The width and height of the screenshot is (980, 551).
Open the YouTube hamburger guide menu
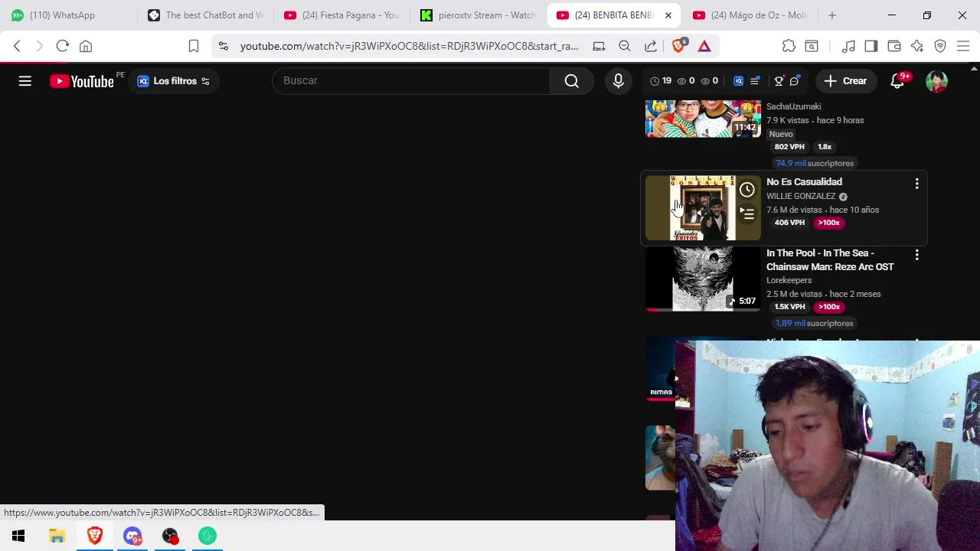(25, 80)
